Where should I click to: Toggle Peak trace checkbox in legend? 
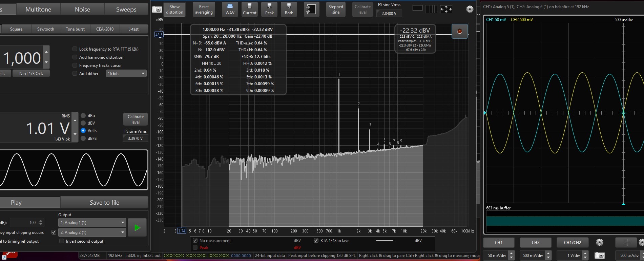(x=195, y=247)
